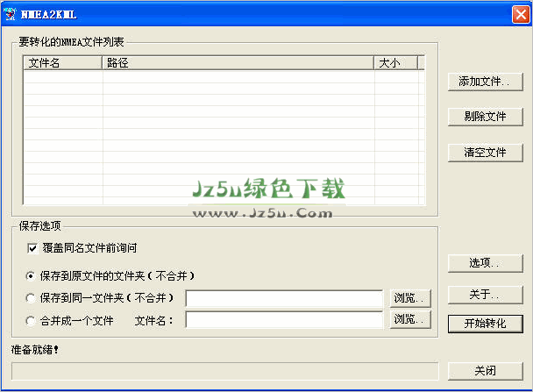Open the 选项 options dialog

coord(485,263)
